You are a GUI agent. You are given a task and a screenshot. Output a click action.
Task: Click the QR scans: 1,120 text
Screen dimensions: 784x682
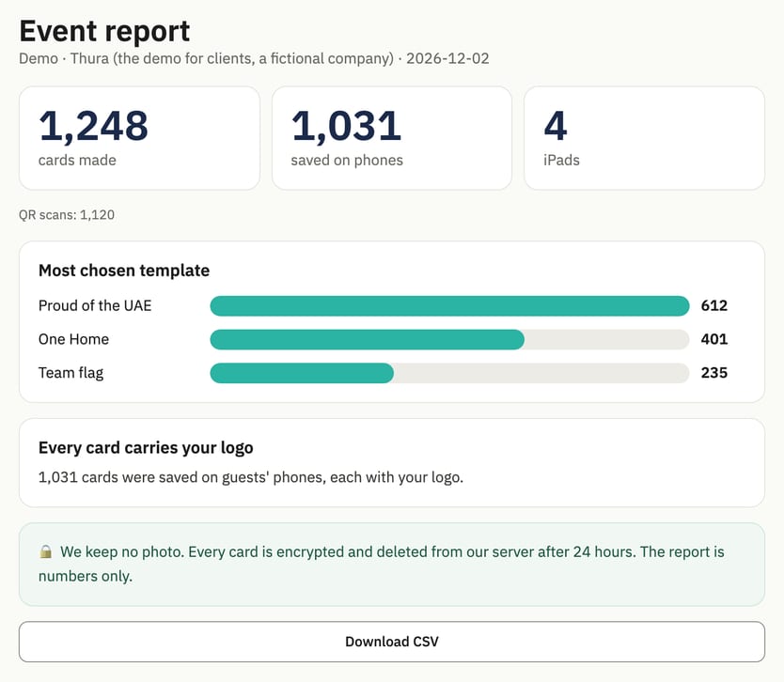(67, 215)
